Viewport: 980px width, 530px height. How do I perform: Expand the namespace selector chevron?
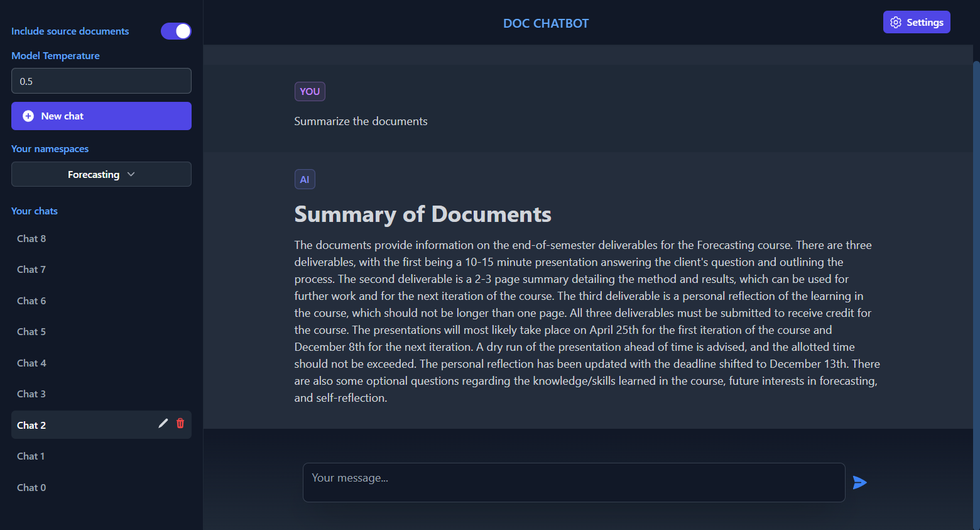click(x=130, y=174)
